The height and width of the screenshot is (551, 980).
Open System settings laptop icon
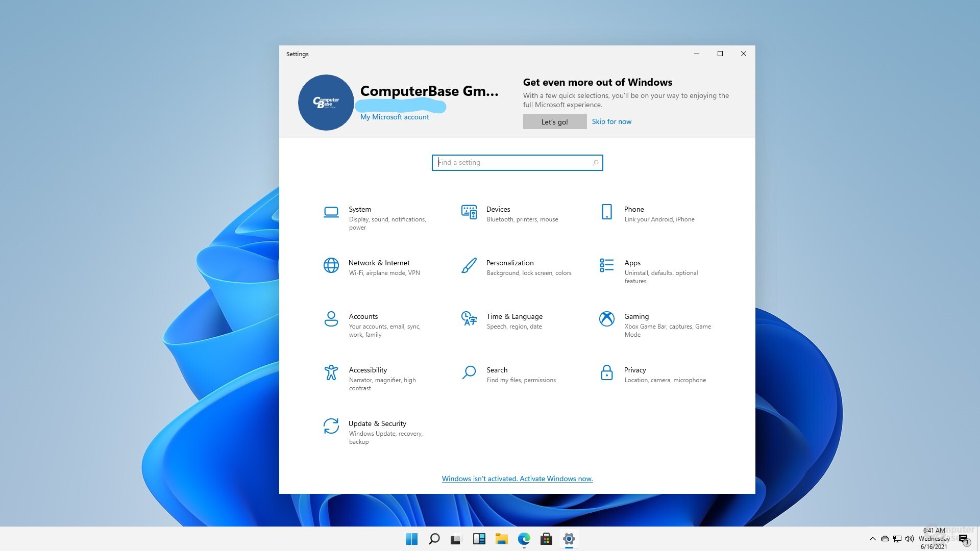pos(331,212)
